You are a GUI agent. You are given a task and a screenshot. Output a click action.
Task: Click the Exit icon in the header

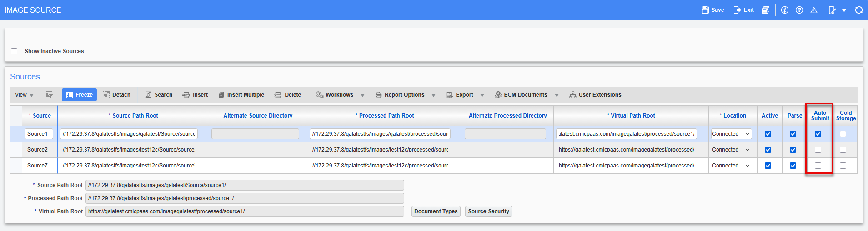pos(737,10)
